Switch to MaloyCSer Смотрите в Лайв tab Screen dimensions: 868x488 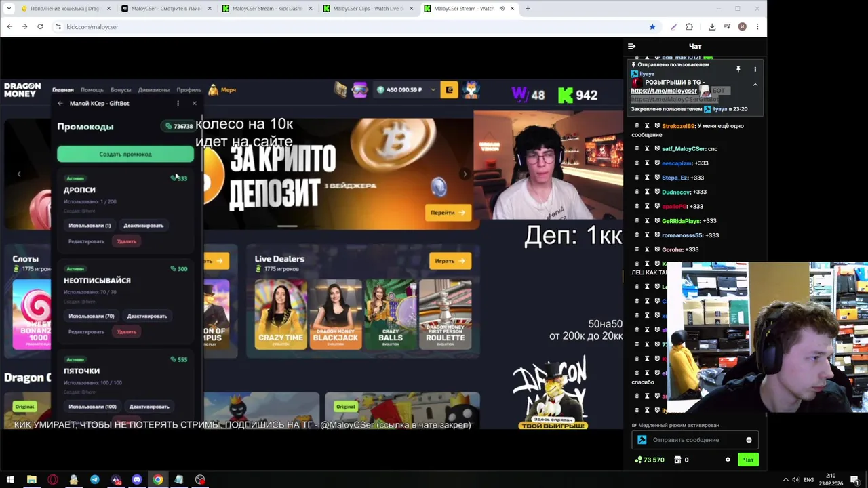point(166,8)
